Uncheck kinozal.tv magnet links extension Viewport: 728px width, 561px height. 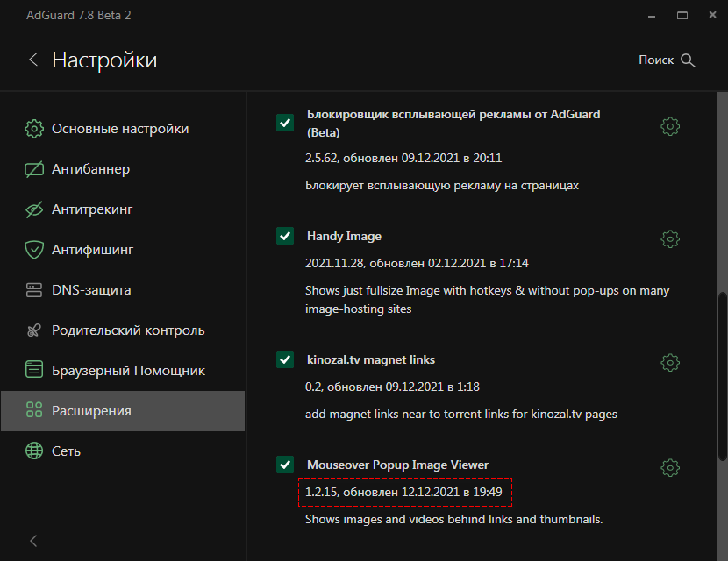click(284, 359)
